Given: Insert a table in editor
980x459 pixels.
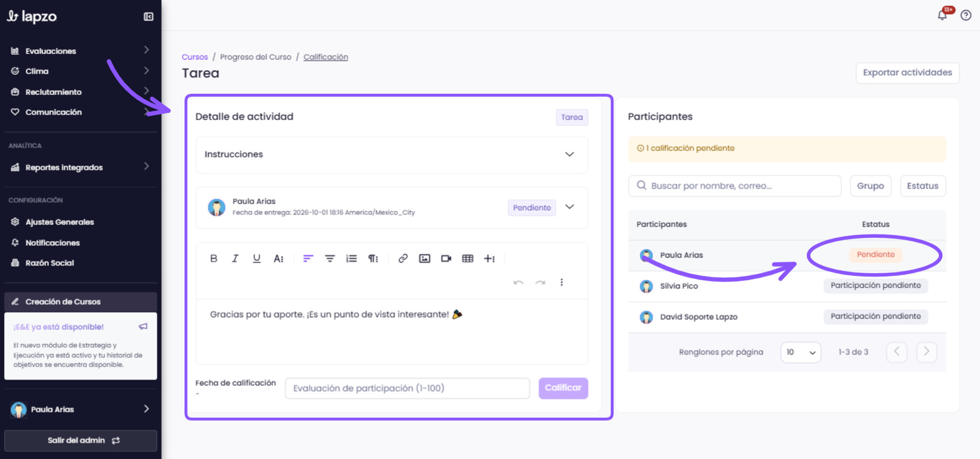Looking at the screenshot, I should pyautogui.click(x=468, y=258).
